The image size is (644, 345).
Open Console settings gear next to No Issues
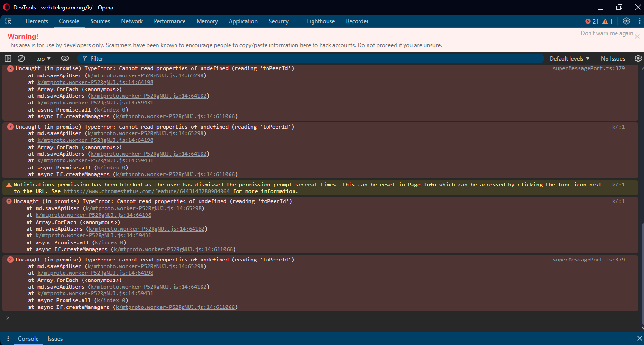tap(638, 58)
